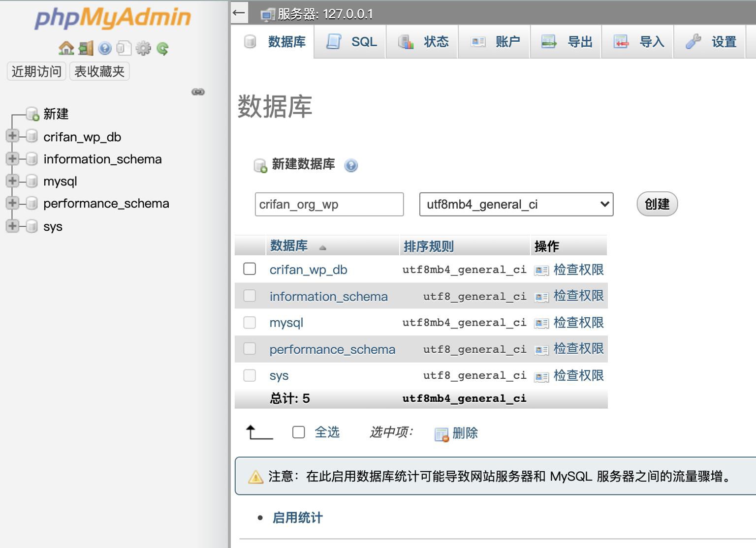756x548 pixels.
Task: Click the phpMyAdmin logo
Action: pos(113,18)
